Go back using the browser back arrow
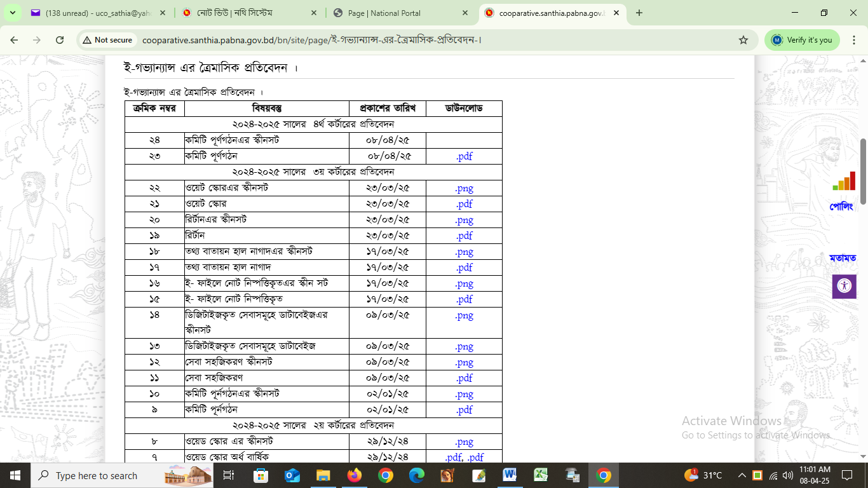 (14, 40)
